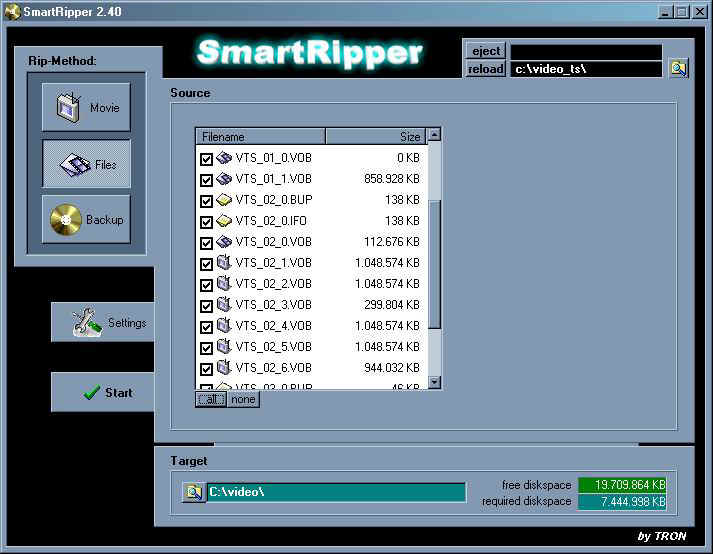Click the reload button
The image size is (713, 554).
486,69
